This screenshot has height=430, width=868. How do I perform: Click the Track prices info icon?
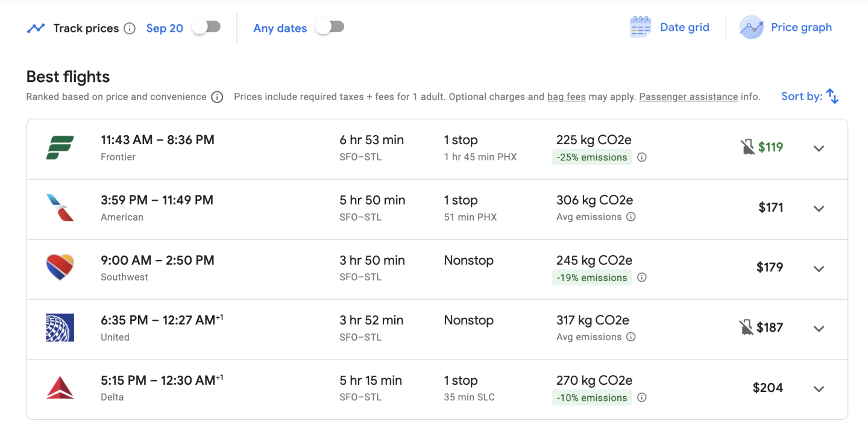pos(130,28)
